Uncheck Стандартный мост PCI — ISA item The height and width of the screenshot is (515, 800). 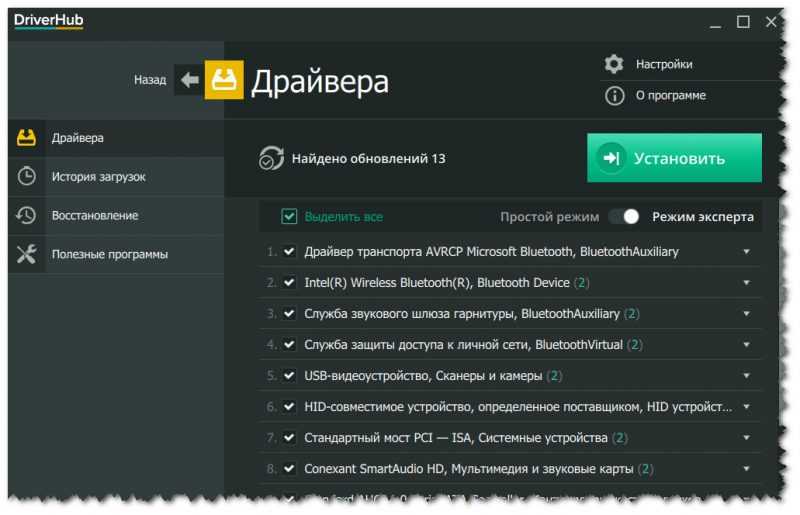point(289,437)
